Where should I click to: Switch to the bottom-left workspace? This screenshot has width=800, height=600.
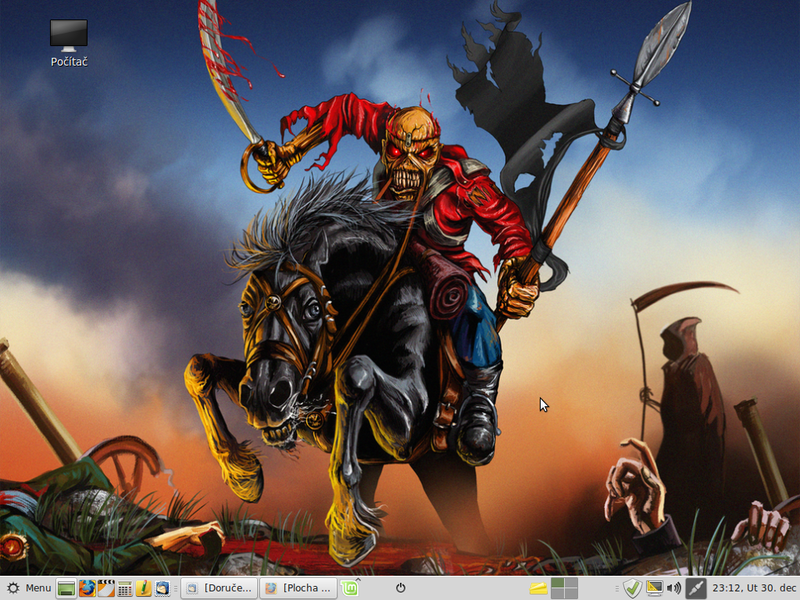point(558,594)
